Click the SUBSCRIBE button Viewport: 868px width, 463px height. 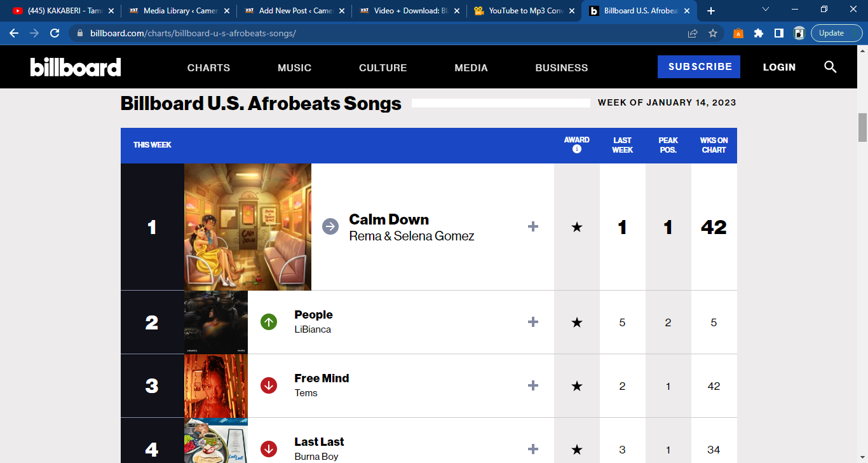pyautogui.click(x=699, y=67)
